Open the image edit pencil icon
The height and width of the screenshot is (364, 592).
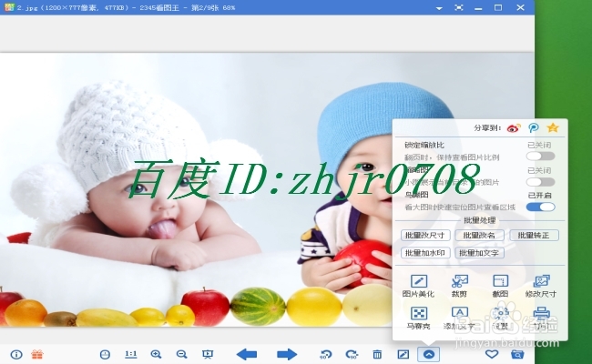coord(403,354)
